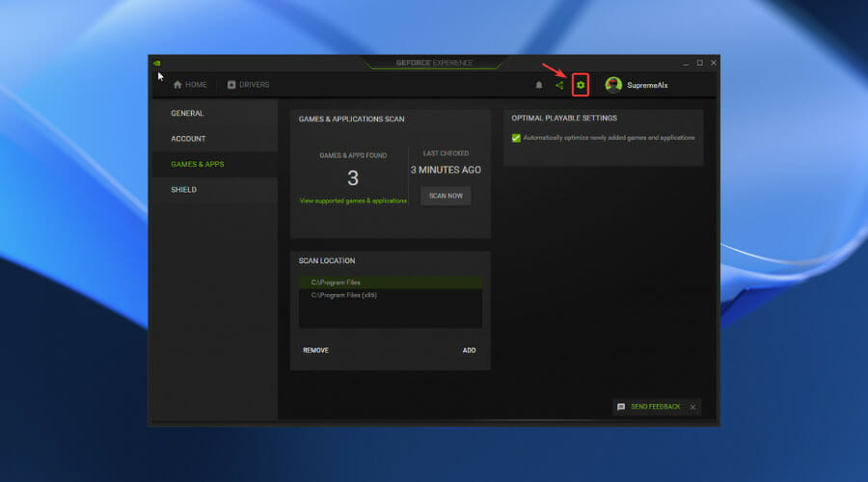Screen dimensions: 868x482
Task: Click the SupremeAlx profile avatar
Action: pyautogui.click(x=613, y=85)
